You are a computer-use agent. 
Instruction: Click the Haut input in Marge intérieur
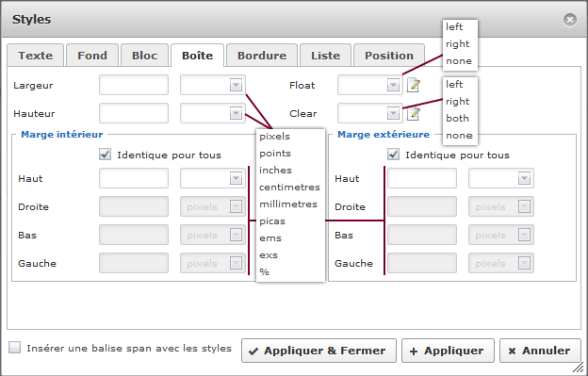pyautogui.click(x=134, y=178)
